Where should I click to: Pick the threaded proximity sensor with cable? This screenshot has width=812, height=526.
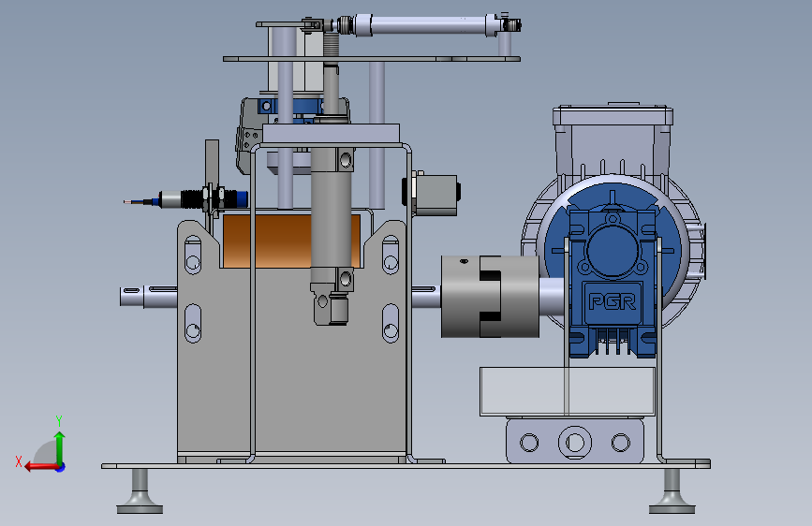click(x=186, y=200)
